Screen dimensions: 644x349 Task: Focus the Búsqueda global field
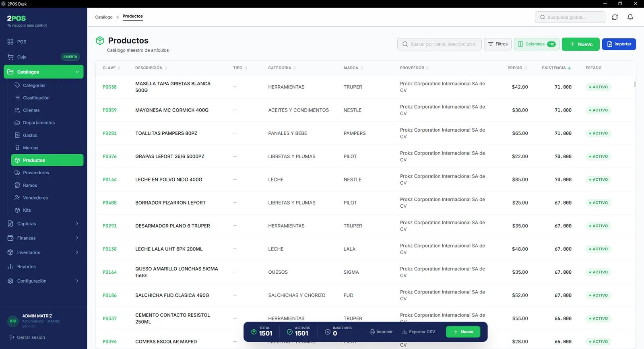570,17
